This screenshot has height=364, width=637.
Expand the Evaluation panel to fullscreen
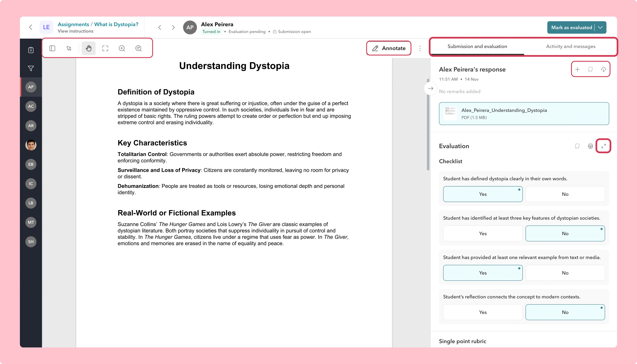[x=604, y=146]
